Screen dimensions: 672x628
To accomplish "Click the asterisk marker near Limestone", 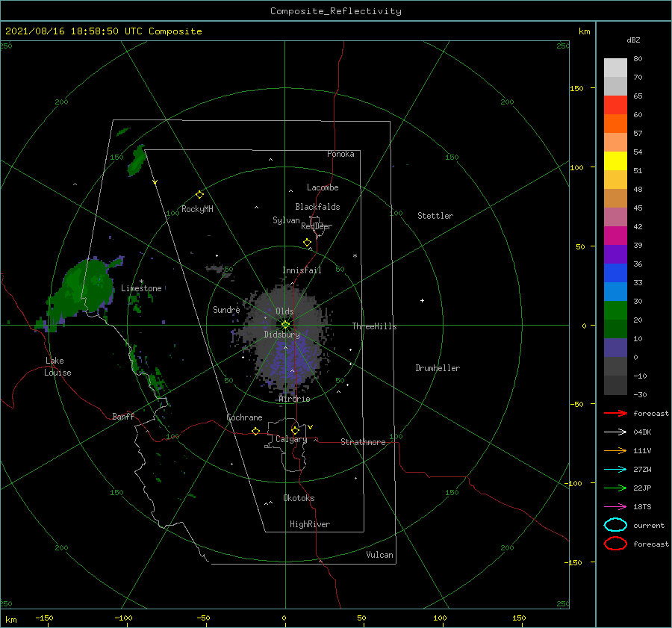I will 141,282.
